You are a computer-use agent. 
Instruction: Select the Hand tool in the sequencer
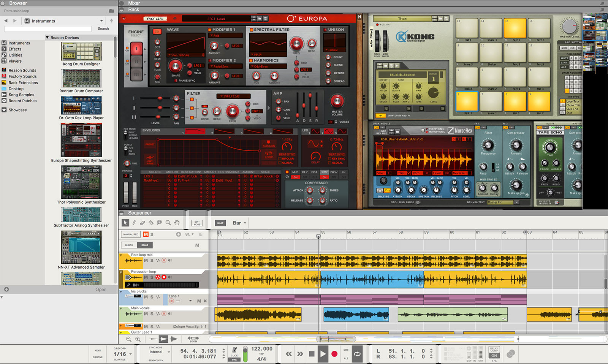click(177, 223)
